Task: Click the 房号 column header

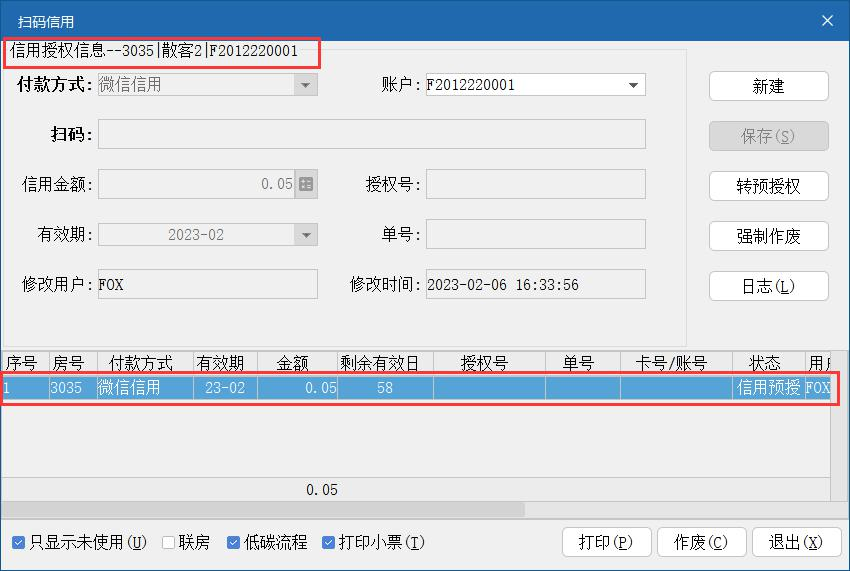Action: coord(73,363)
